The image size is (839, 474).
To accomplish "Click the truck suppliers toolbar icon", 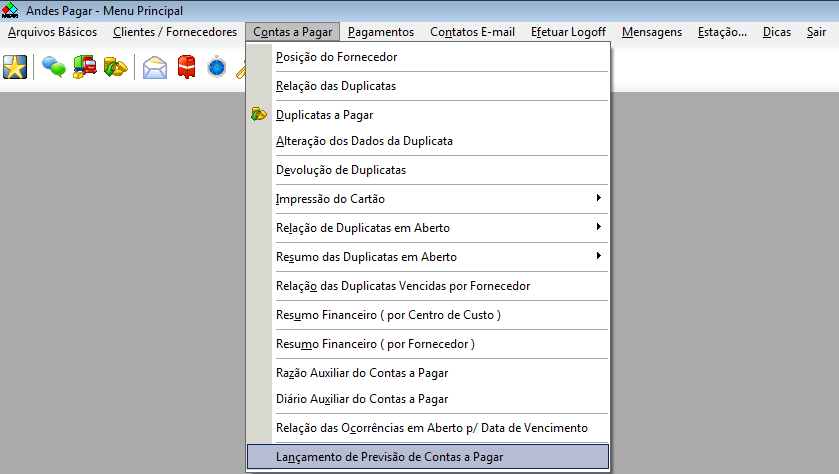I will point(85,67).
